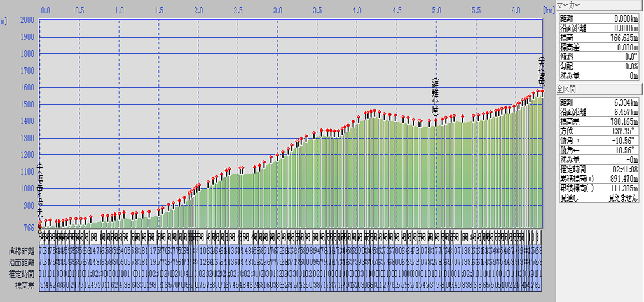The image size is (644, 302).
Task: Click the 2.5 km tick on distance axis
Action: 238,11
